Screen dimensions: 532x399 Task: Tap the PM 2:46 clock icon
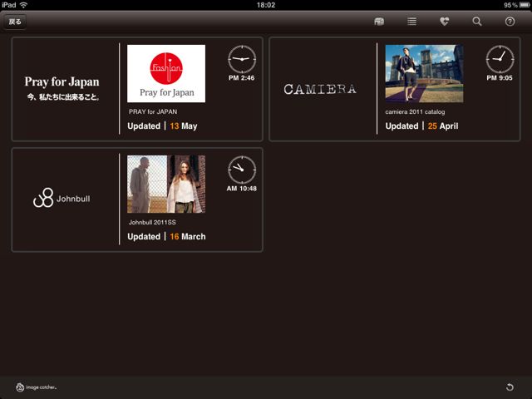242,59
